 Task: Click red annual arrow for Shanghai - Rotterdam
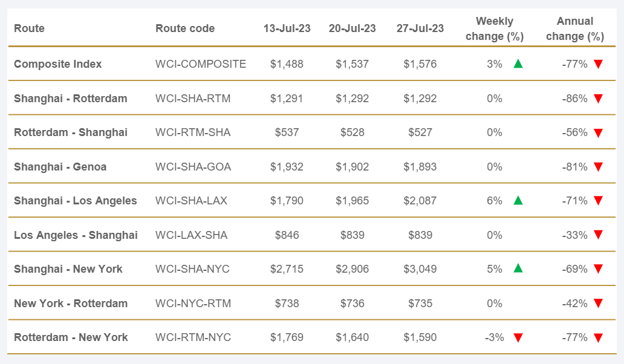(598, 99)
